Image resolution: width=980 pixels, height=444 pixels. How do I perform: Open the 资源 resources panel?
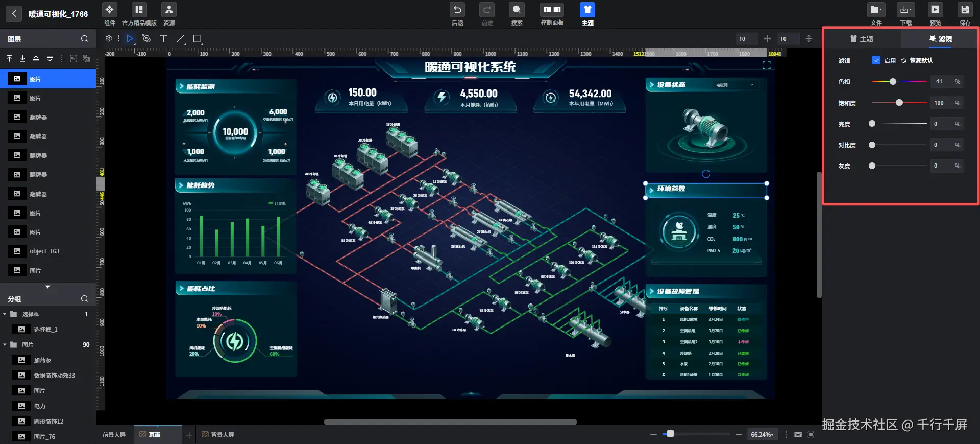(x=169, y=14)
